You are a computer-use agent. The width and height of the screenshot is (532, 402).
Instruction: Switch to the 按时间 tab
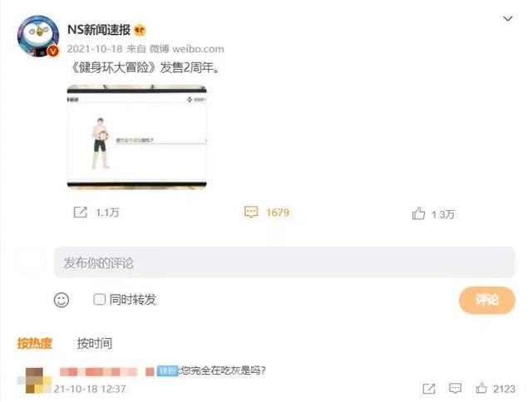coord(94,343)
